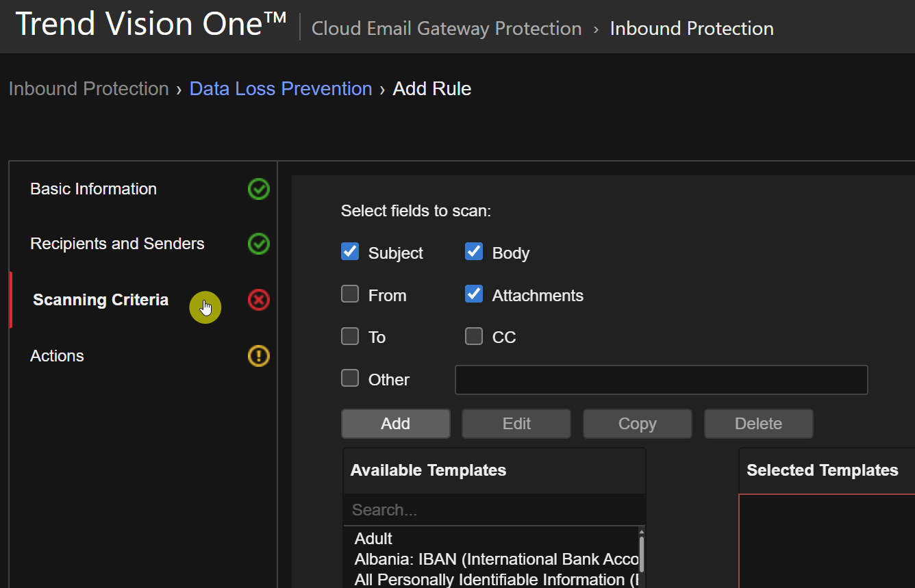Open the Basic Information step
The image size is (915, 588).
pos(93,189)
